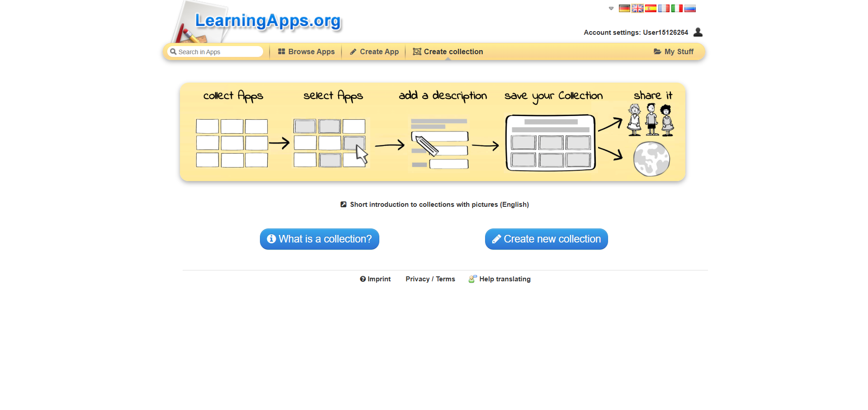This screenshot has width=868, height=410.
Task: Switch to Russian via flag icon
Action: point(690,9)
